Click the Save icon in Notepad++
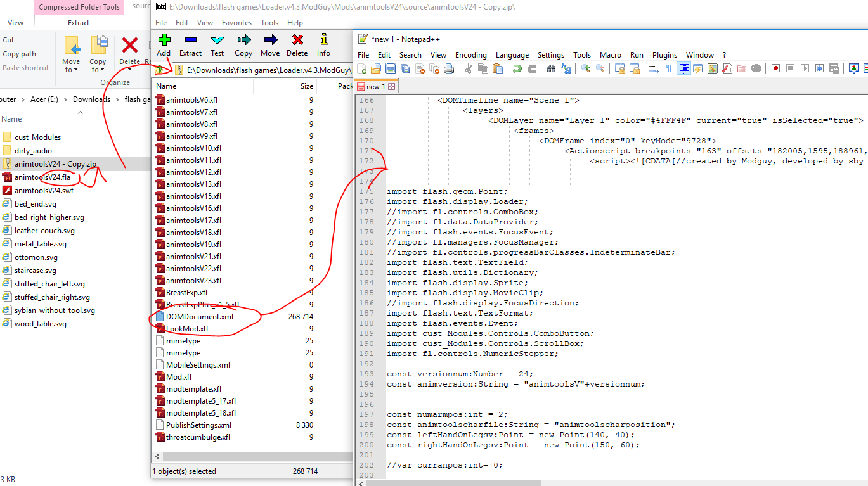 [391, 68]
